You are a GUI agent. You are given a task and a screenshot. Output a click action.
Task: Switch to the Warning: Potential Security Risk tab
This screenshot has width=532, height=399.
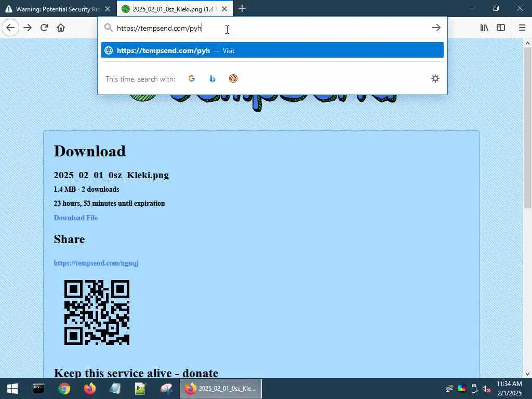tap(58, 9)
